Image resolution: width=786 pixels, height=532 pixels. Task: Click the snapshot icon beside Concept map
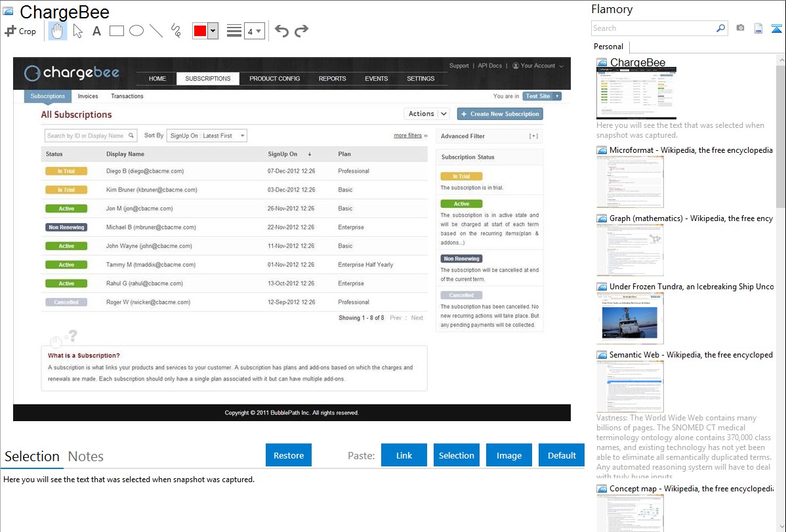pos(602,488)
